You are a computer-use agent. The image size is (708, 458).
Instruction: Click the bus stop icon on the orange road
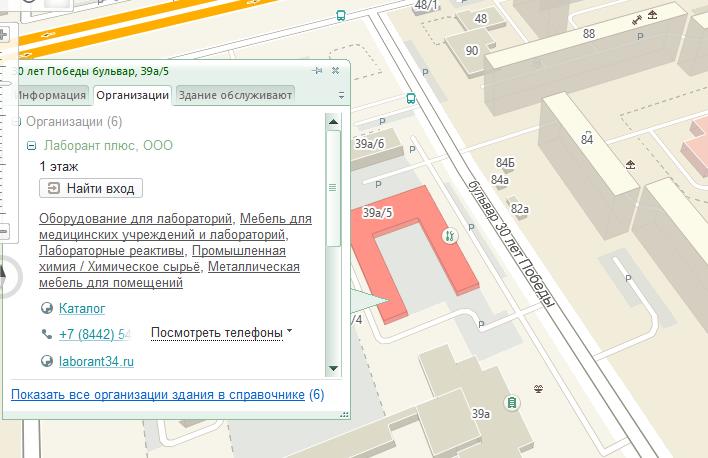tap(341, 15)
